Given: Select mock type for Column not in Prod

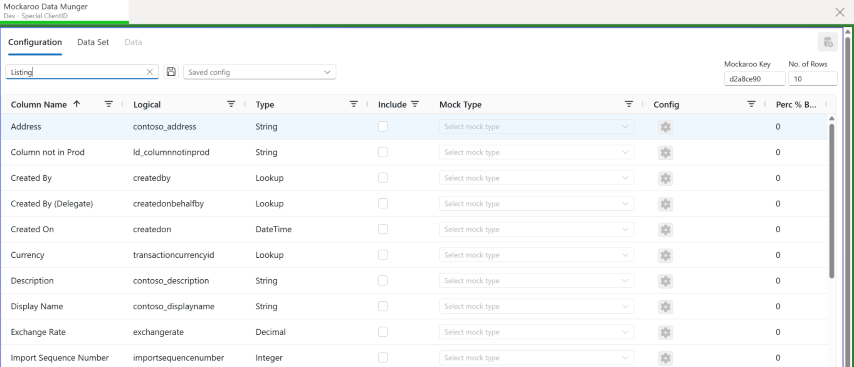Looking at the screenshot, I should click(536, 152).
